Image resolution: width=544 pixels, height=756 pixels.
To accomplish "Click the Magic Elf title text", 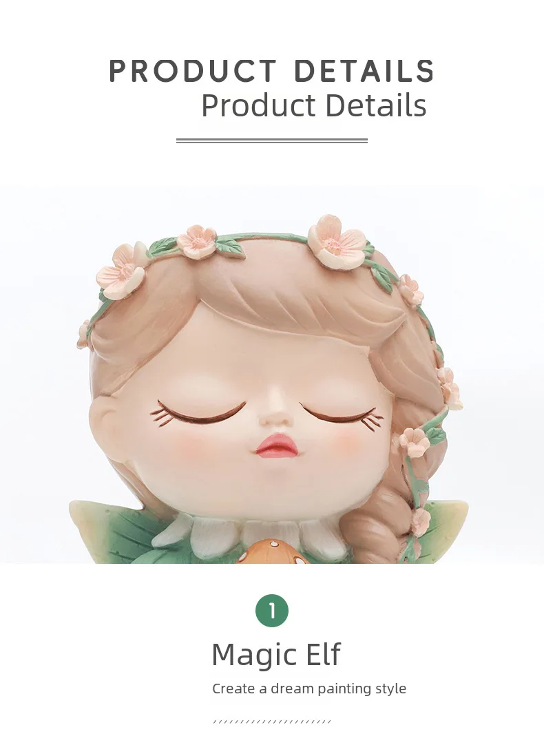I will (x=276, y=655).
